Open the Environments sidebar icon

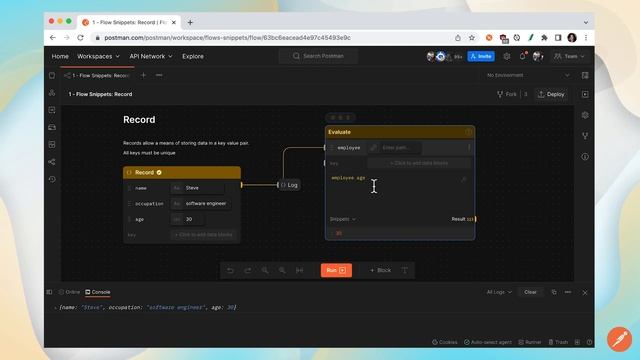52,110
